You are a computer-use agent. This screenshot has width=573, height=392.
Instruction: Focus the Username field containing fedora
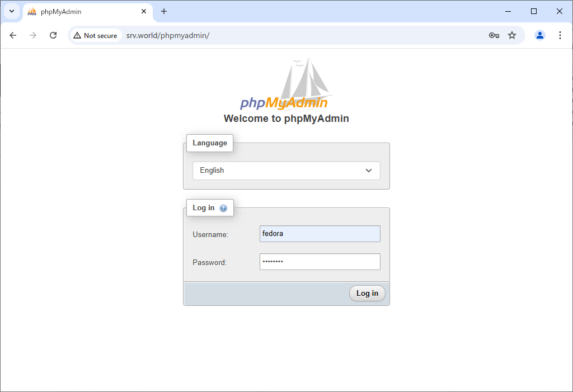(320, 234)
